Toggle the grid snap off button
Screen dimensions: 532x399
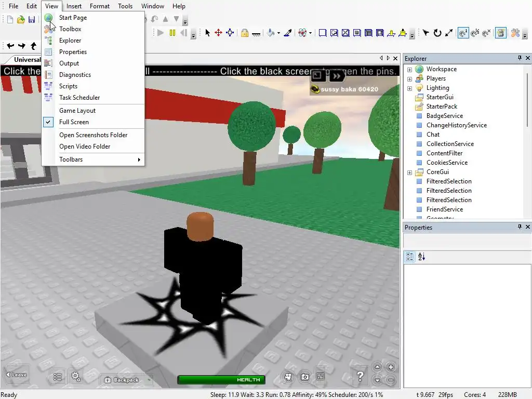486,33
